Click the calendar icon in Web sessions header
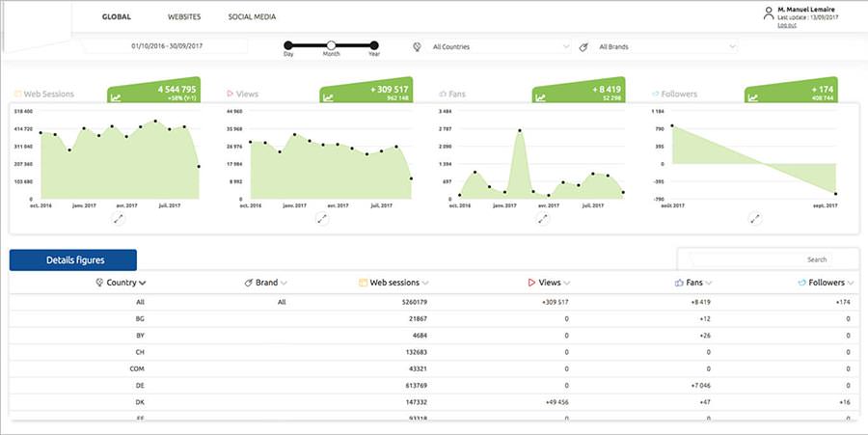Screen dimensions: 868x435 tap(364, 283)
